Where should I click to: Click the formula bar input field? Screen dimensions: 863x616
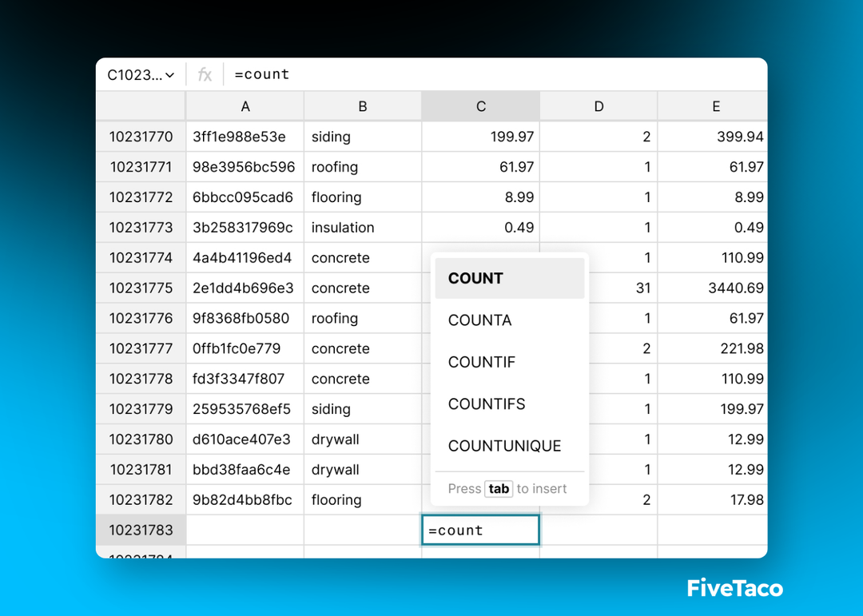coord(479,75)
